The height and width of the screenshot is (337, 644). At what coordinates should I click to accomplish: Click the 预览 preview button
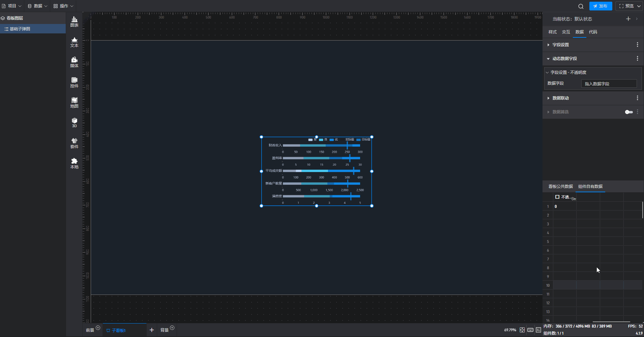(626, 6)
